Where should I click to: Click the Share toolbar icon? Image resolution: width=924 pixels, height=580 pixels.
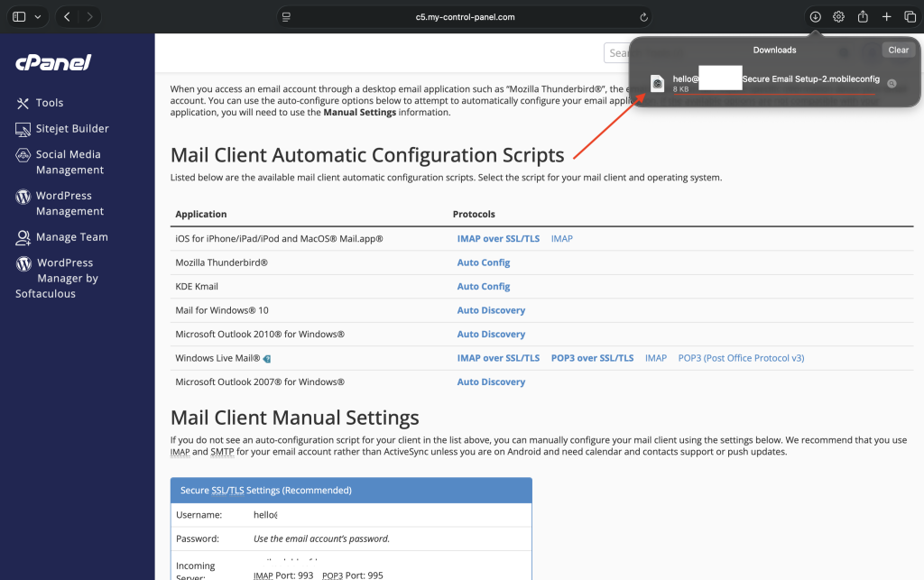[863, 16]
